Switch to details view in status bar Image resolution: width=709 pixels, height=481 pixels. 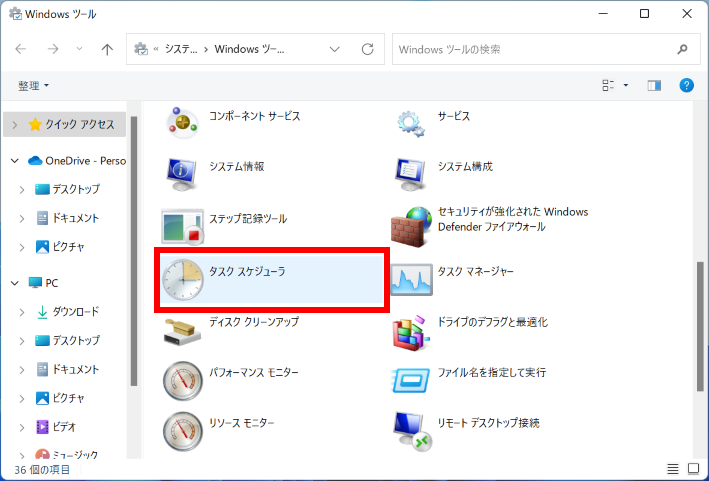pos(673,469)
